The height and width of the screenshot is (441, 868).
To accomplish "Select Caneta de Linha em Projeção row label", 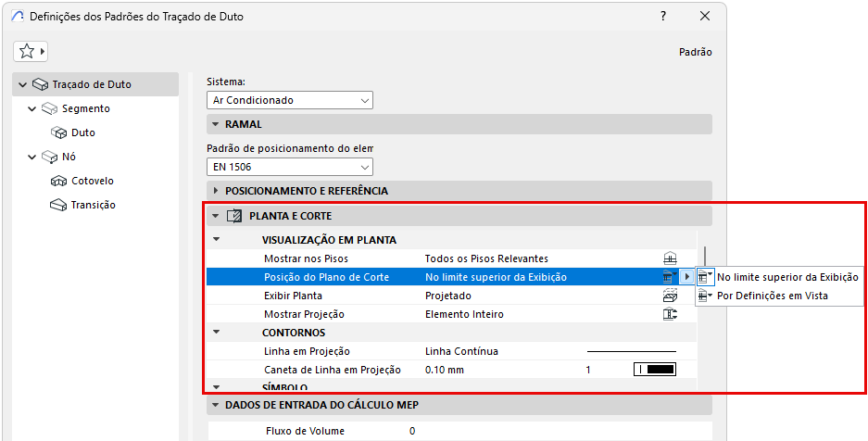I will click(333, 370).
